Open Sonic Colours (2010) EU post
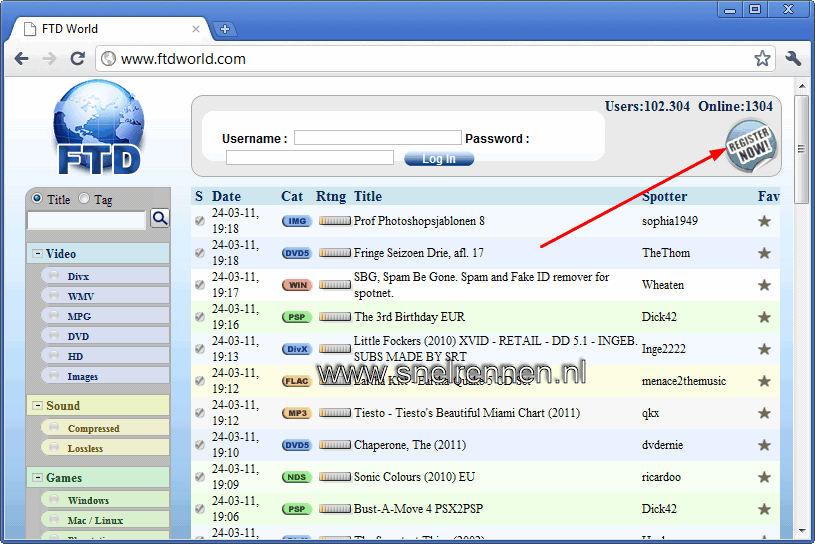The width and height of the screenshot is (815, 544). tap(414, 477)
